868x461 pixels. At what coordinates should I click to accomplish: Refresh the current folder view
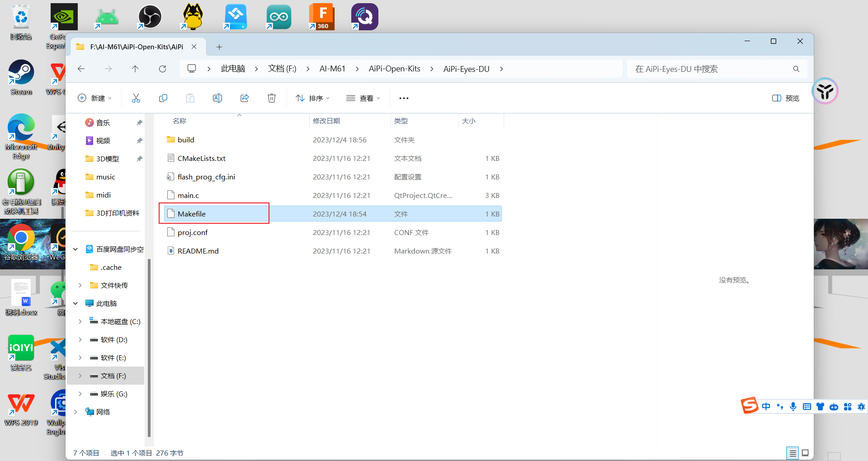(162, 69)
